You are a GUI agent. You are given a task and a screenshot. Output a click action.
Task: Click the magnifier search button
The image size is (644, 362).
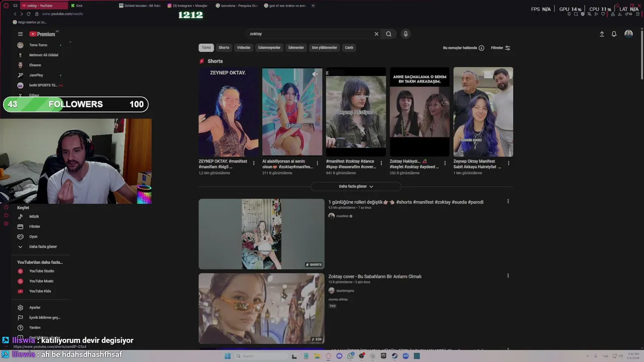[x=388, y=34]
